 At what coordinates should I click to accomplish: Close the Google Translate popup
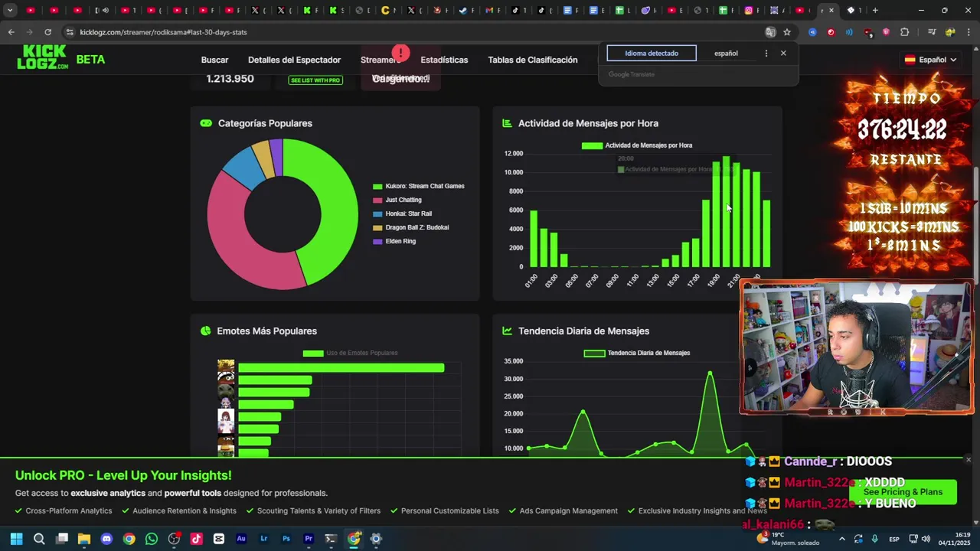tap(783, 54)
